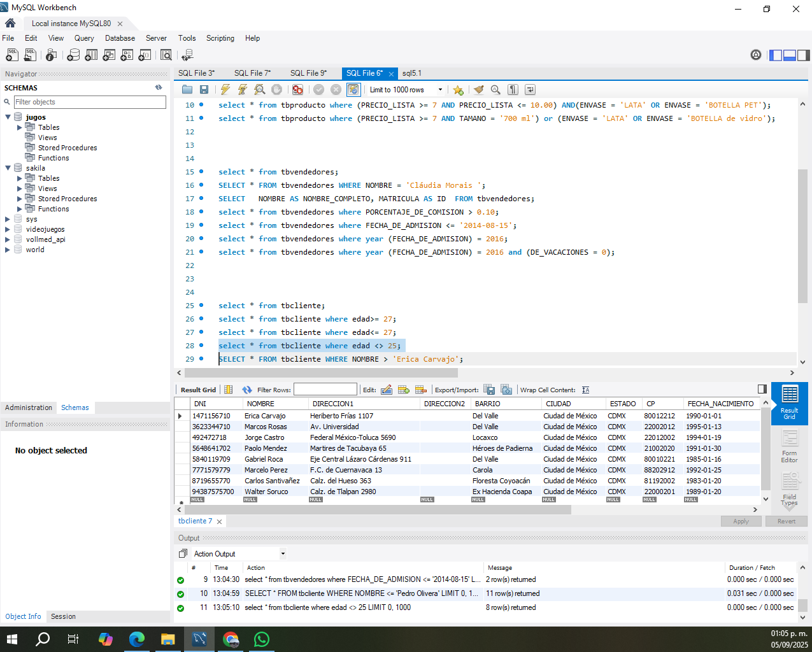The image size is (812, 652).
Task: Show find panel with magnifier icon
Action: point(495,90)
